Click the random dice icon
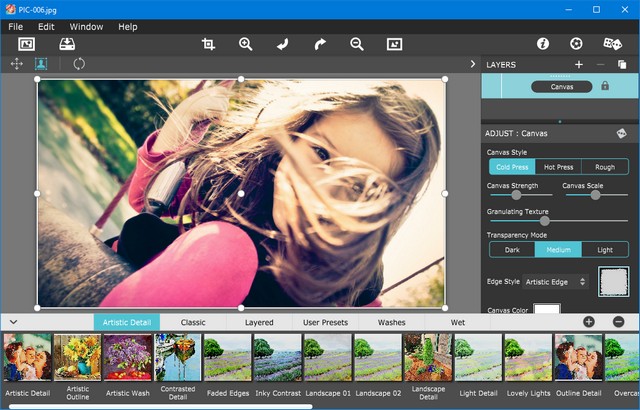 click(612, 44)
